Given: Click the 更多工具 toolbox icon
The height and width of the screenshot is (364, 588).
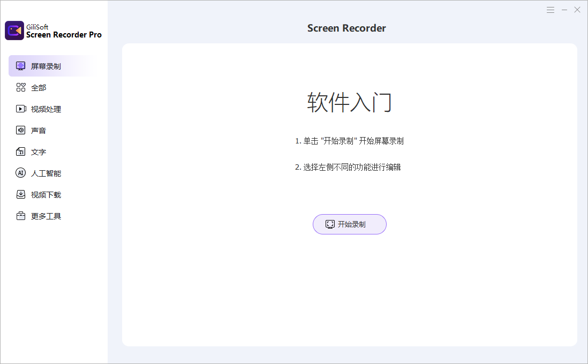Looking at the screenshot, I should 21,216.
